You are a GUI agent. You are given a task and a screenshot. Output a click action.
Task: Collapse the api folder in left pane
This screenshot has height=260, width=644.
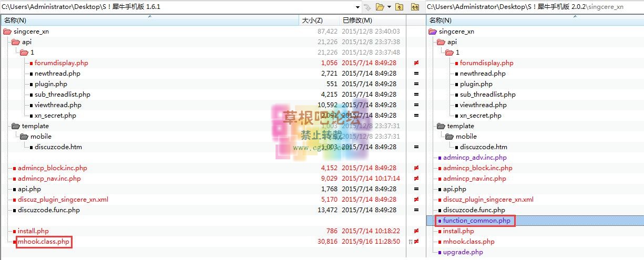(15, 42)
